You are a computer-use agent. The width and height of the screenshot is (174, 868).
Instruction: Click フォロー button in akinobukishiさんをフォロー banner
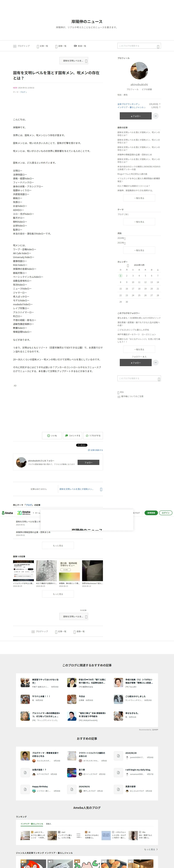click(88, 463)
